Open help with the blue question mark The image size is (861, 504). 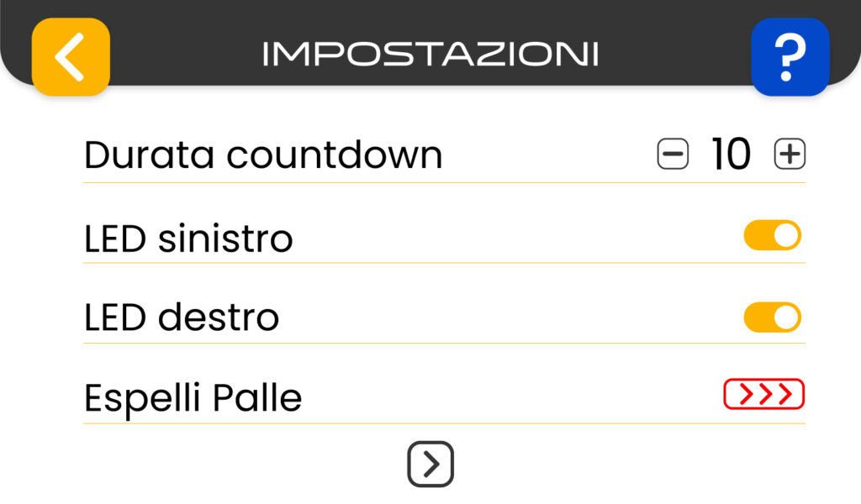[x=790, y=56]
